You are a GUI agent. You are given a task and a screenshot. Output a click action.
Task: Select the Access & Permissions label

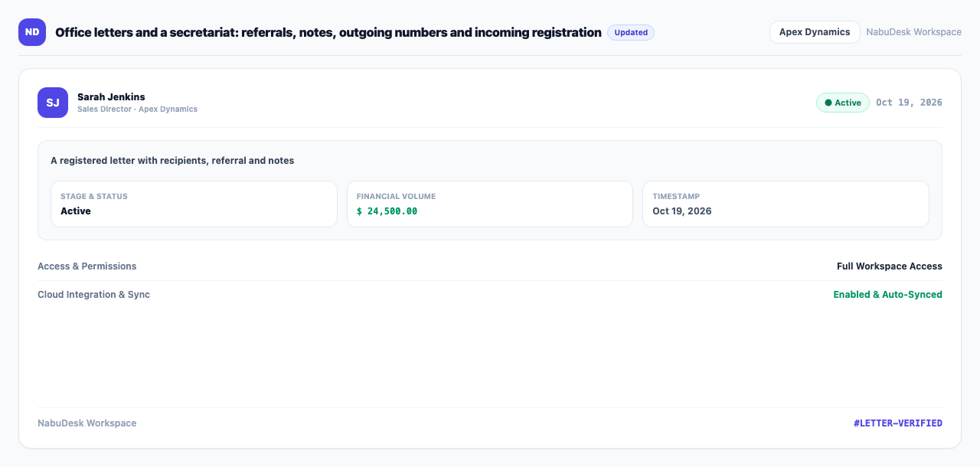point(87,266)
